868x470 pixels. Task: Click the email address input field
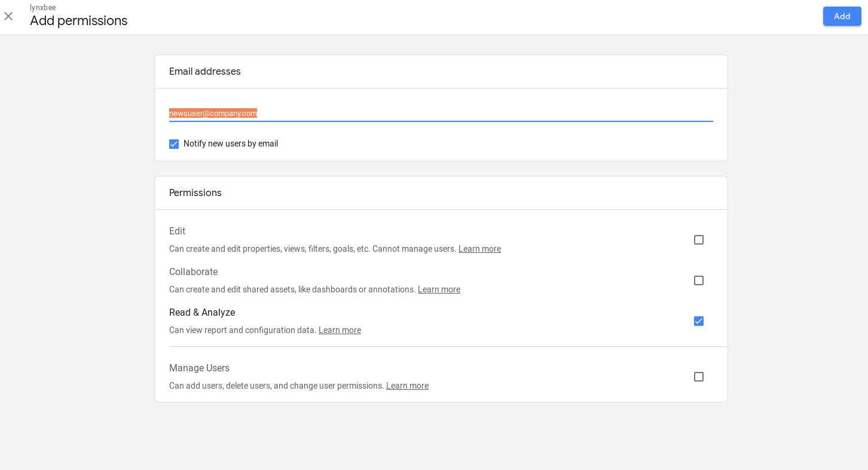coord(418,115)
